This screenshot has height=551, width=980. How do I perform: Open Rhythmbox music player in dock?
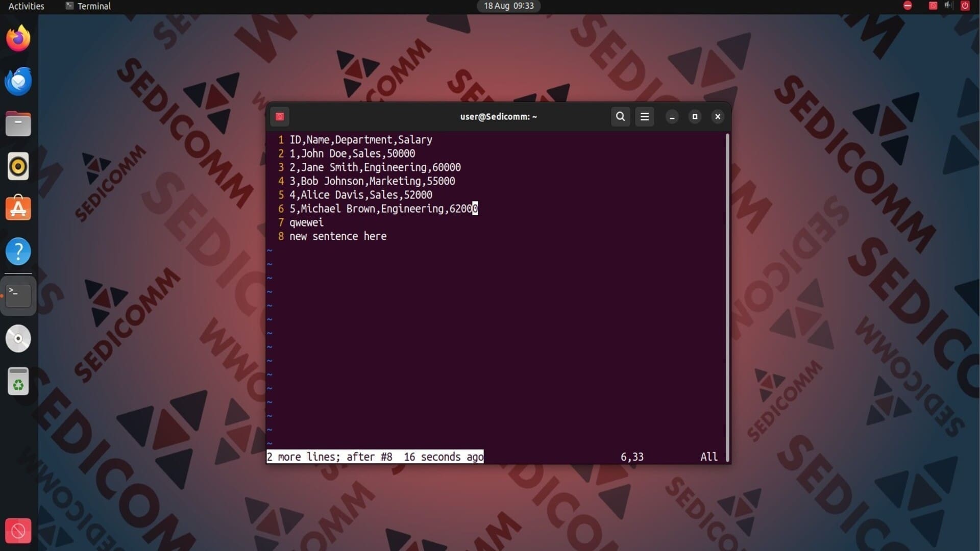[x=18, y=166]
